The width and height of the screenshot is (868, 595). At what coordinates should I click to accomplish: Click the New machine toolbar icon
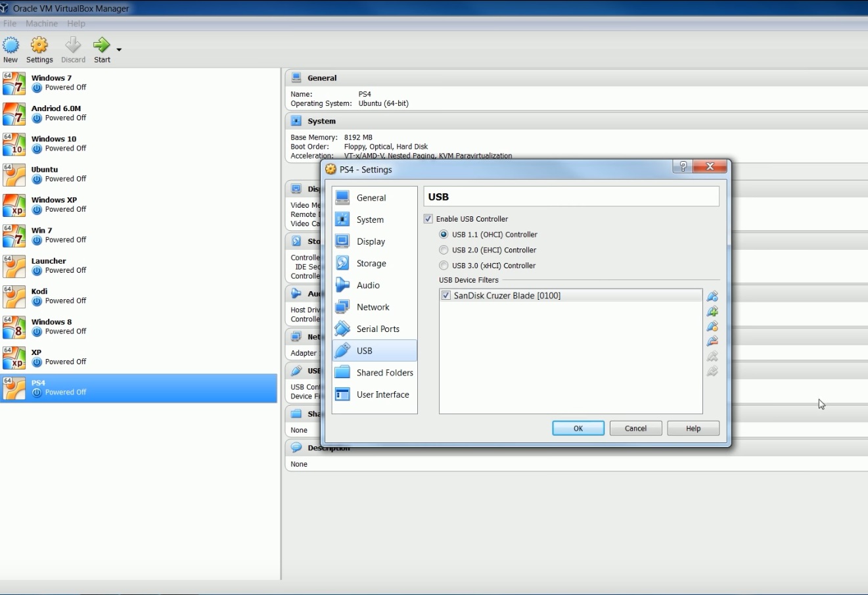[x=11, y=45]
